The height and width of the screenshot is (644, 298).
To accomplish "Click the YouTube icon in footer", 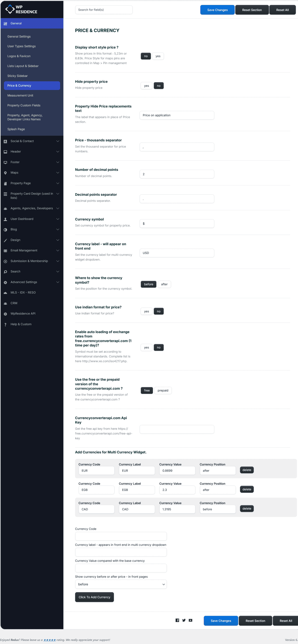I will point(191,620).
